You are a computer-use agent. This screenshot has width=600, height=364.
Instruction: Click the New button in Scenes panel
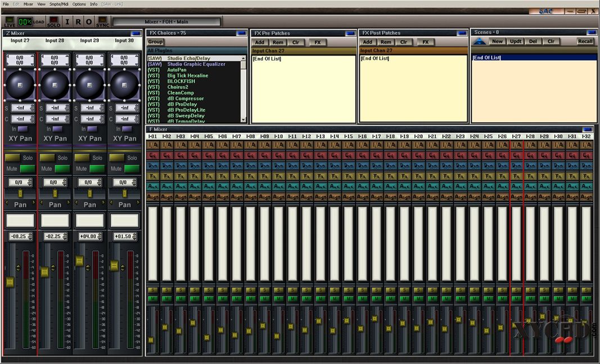(497, 42)
